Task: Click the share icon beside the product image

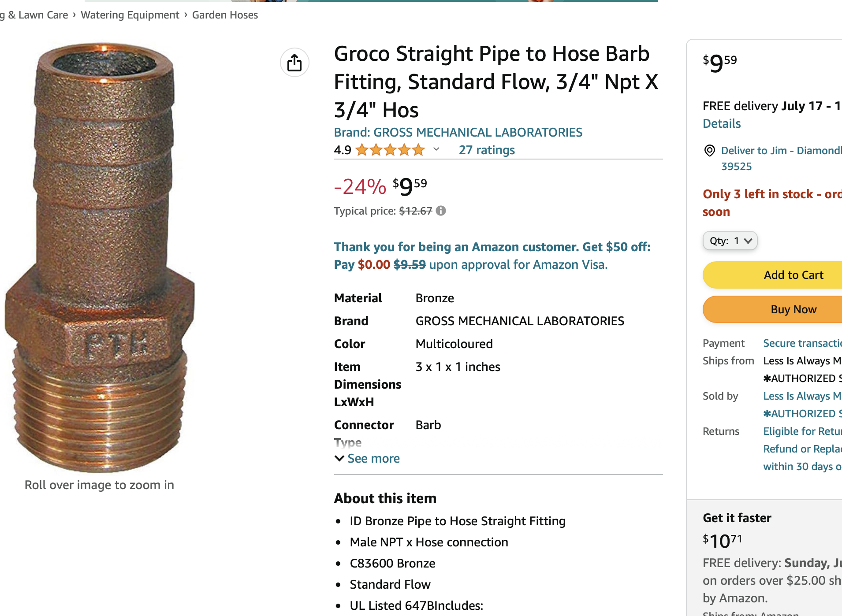Action: (x=294, y=63)
